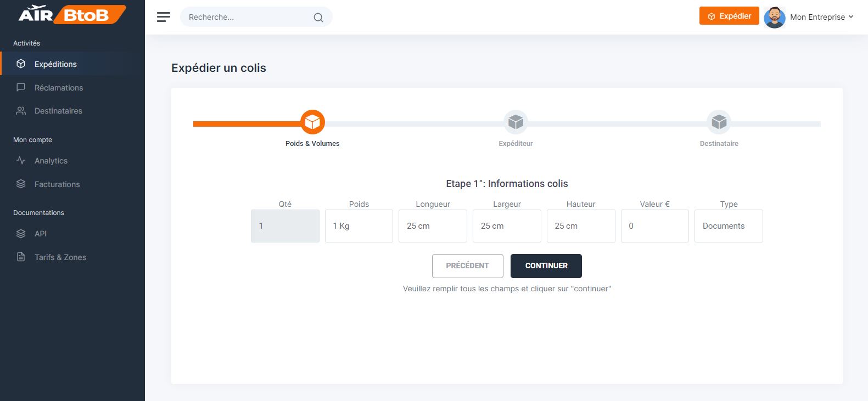Click the user avatar picture

point(774,17)
